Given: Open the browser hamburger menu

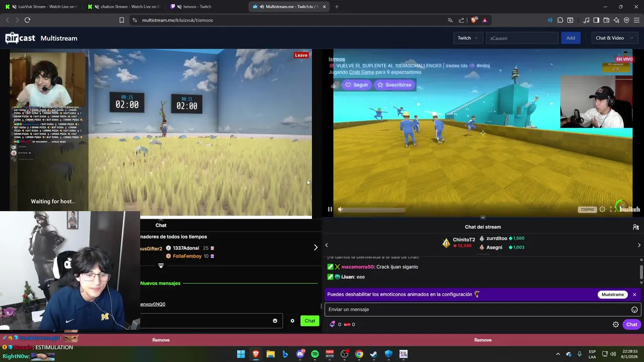Looking at the screenshot, I should 637,20.
